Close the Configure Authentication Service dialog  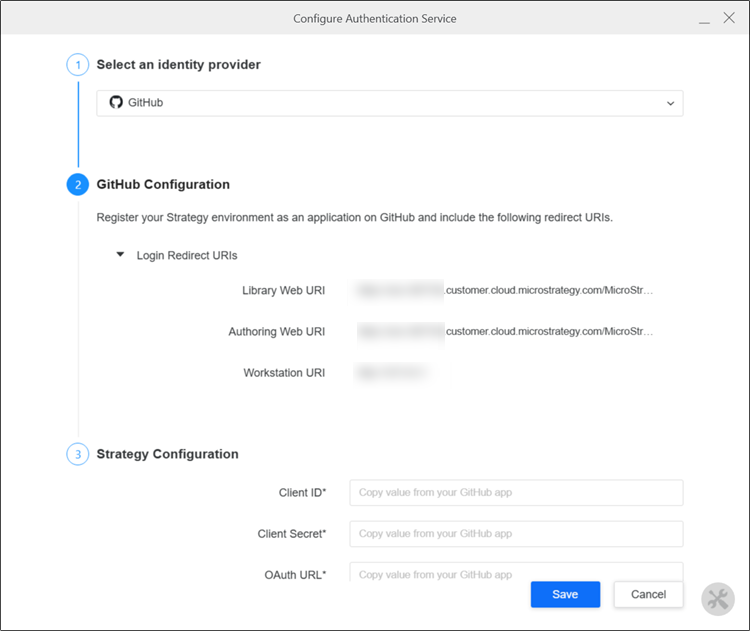click(729, 18)
